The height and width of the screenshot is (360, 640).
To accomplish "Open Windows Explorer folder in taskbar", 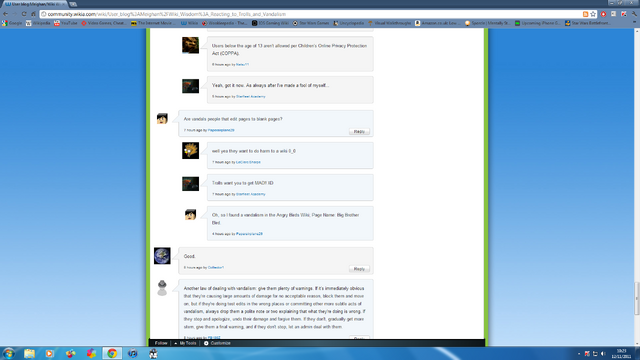I will coord(29,353).
